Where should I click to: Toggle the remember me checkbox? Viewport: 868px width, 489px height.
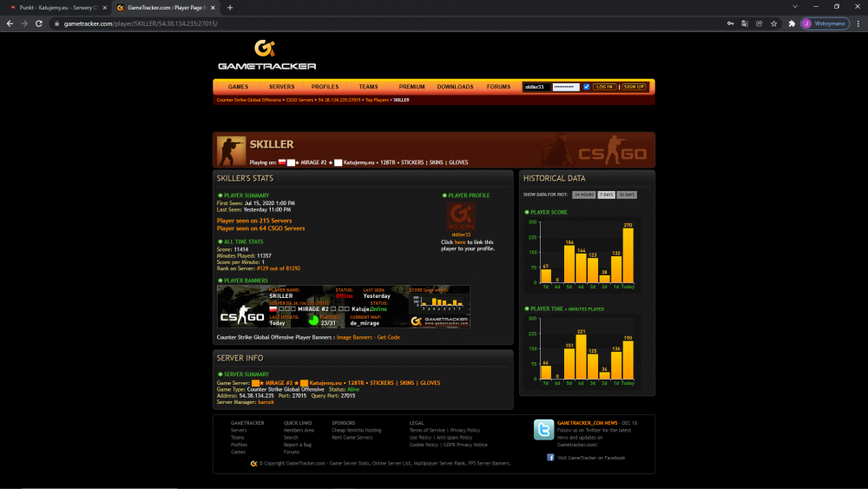point(586,87)
